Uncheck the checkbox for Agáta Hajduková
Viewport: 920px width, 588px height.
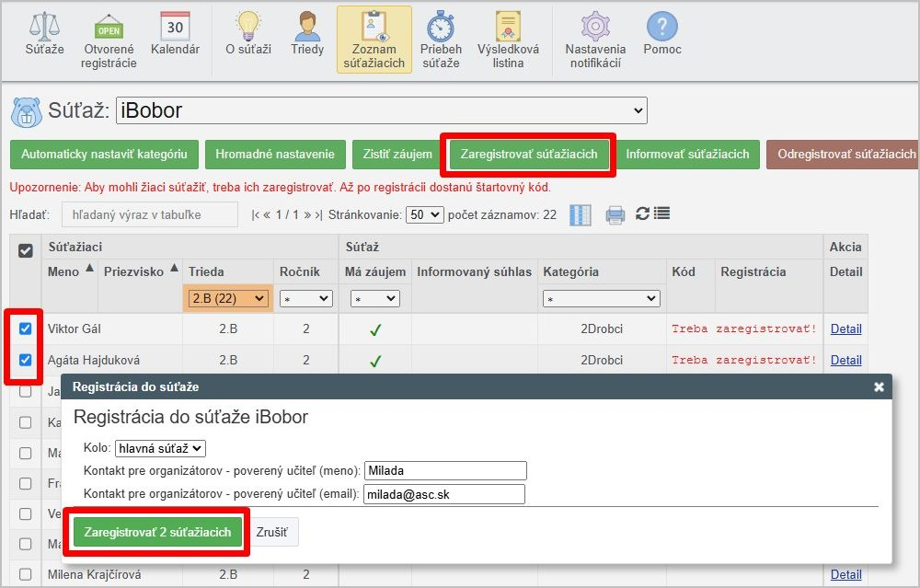26,360
